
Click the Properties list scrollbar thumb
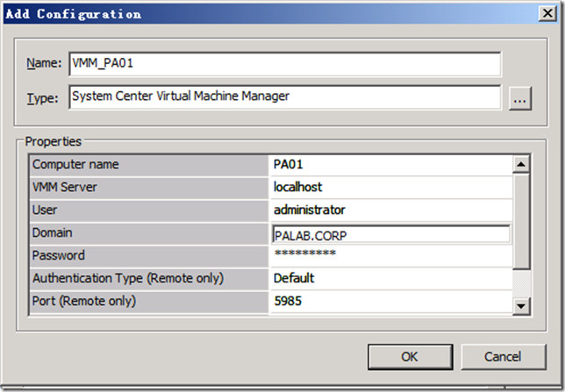pos(520,221)
